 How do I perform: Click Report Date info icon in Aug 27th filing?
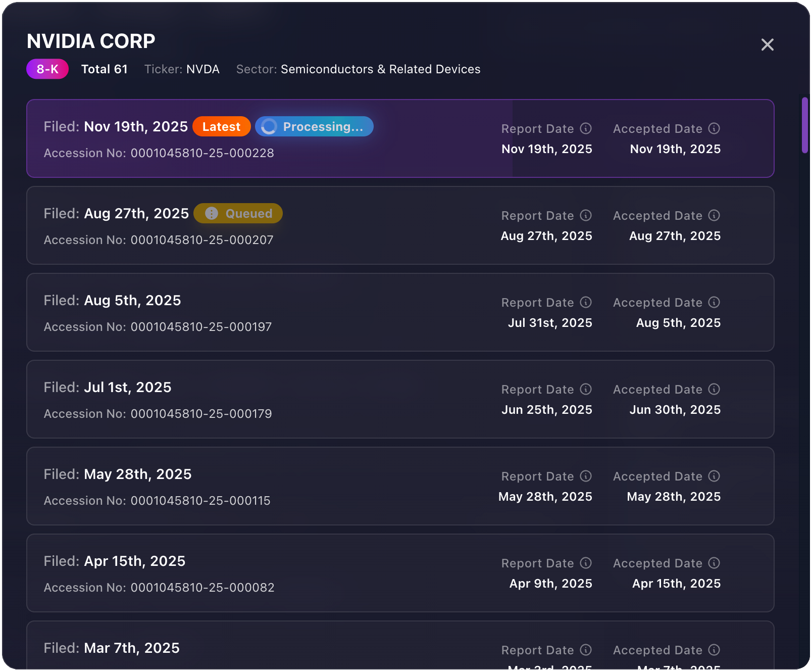[x=586, y=215]
